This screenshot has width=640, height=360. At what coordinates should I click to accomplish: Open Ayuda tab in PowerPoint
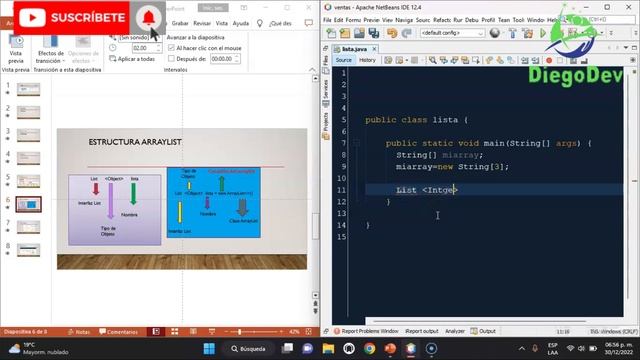241,23
